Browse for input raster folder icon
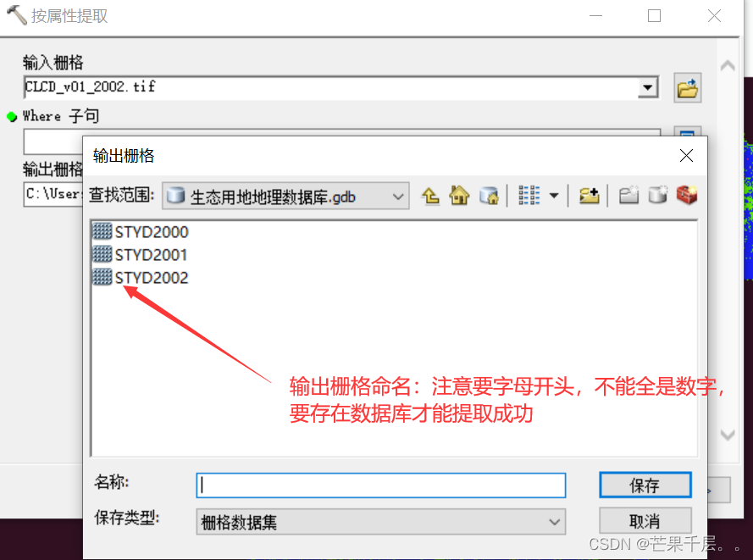 [687, 88]
